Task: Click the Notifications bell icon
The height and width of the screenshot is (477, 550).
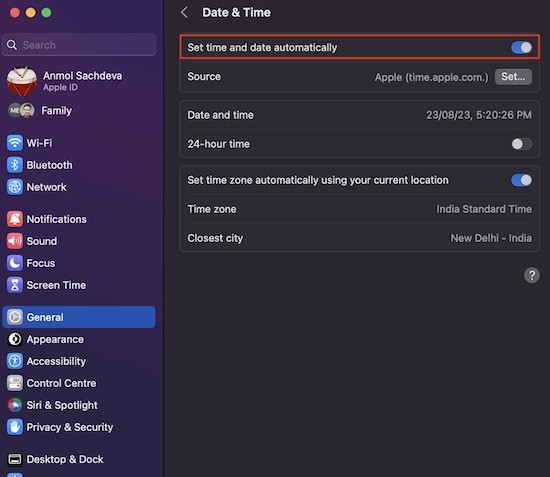Action: (15, 219)
